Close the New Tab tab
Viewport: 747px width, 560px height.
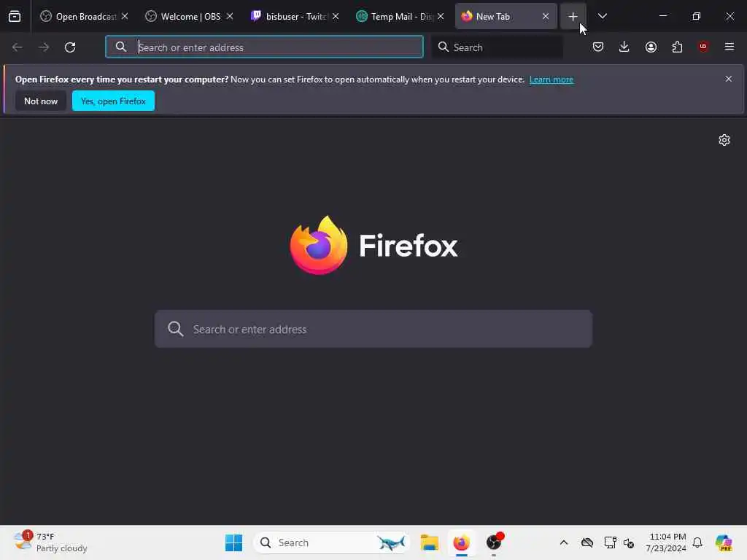pyautogui.click(x=546, y=16)
